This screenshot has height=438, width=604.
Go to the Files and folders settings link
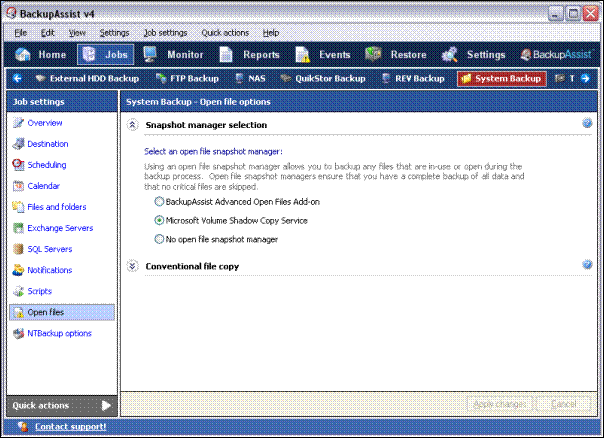click(57, 207)
